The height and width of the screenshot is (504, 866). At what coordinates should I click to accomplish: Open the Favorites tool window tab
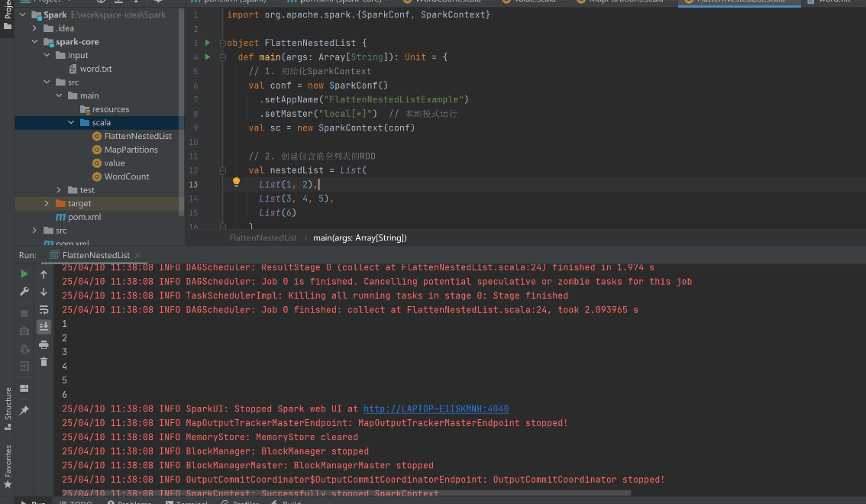click(8, 467)
